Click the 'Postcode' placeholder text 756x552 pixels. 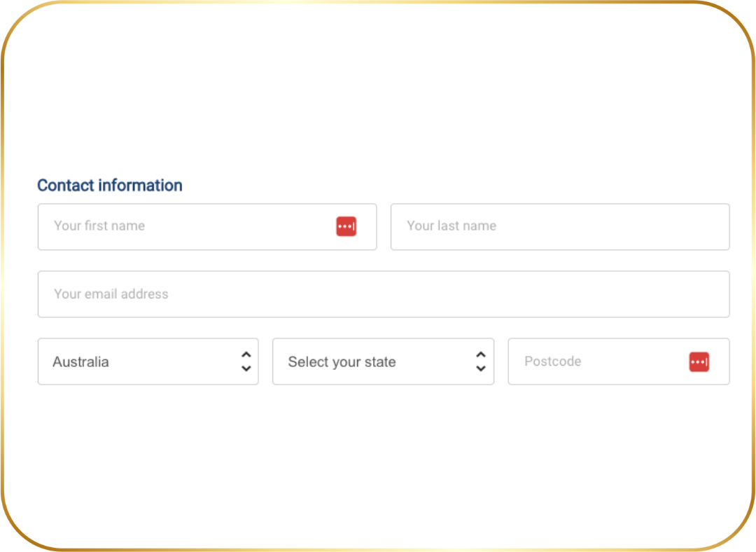[553, 361]
